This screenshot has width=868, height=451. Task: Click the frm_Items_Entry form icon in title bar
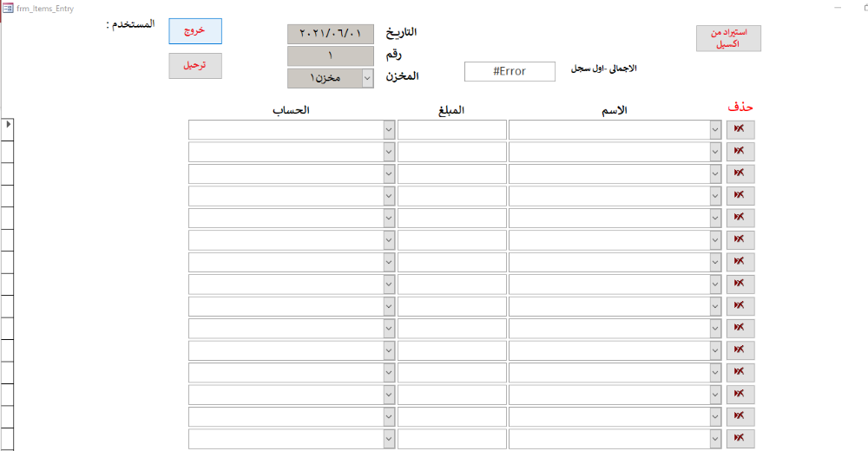click(8, 9)
